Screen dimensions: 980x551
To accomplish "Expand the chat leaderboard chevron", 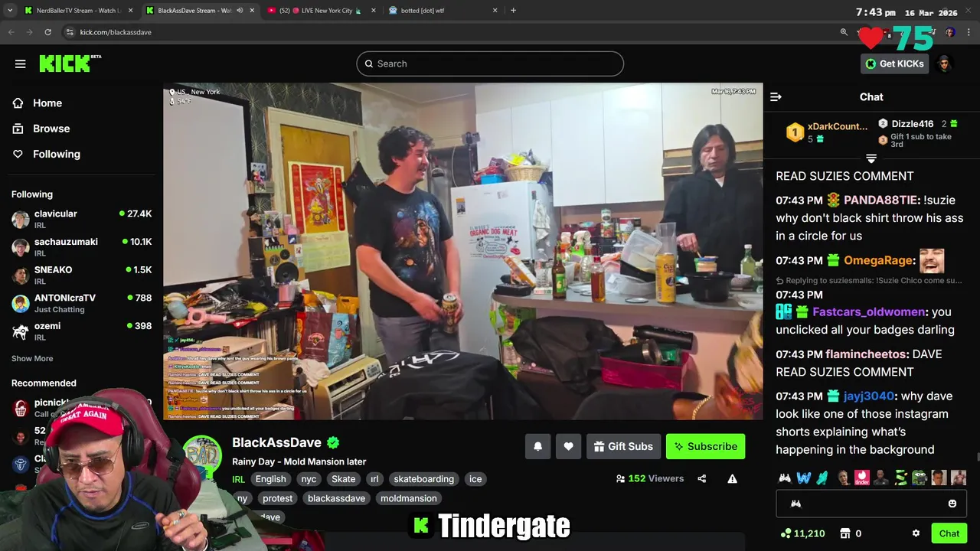I will pyautogui.click(x=871, y=158).
